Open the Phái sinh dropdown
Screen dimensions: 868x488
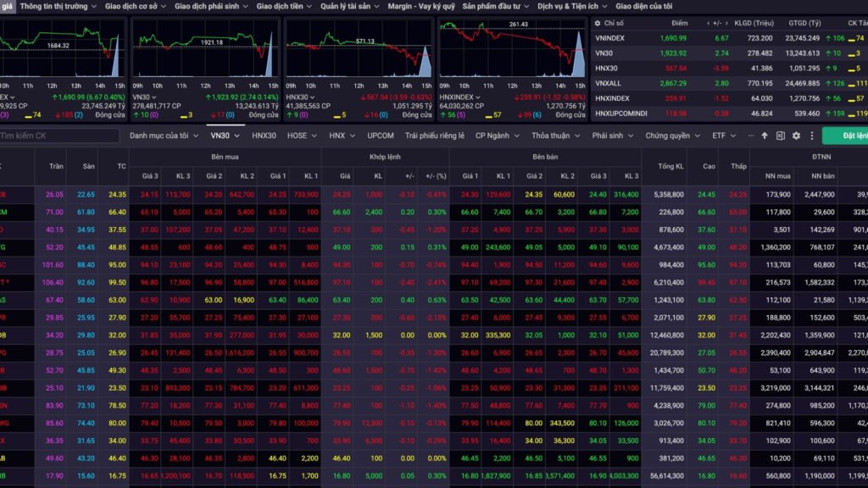[x=612, y=136]
